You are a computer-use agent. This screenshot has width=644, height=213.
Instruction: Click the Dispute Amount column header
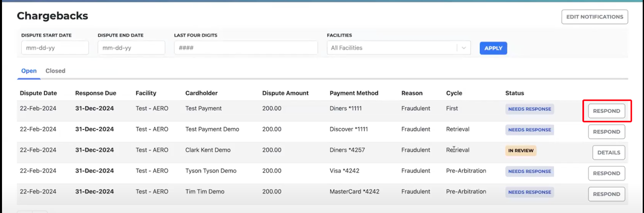tap(285, 93)
